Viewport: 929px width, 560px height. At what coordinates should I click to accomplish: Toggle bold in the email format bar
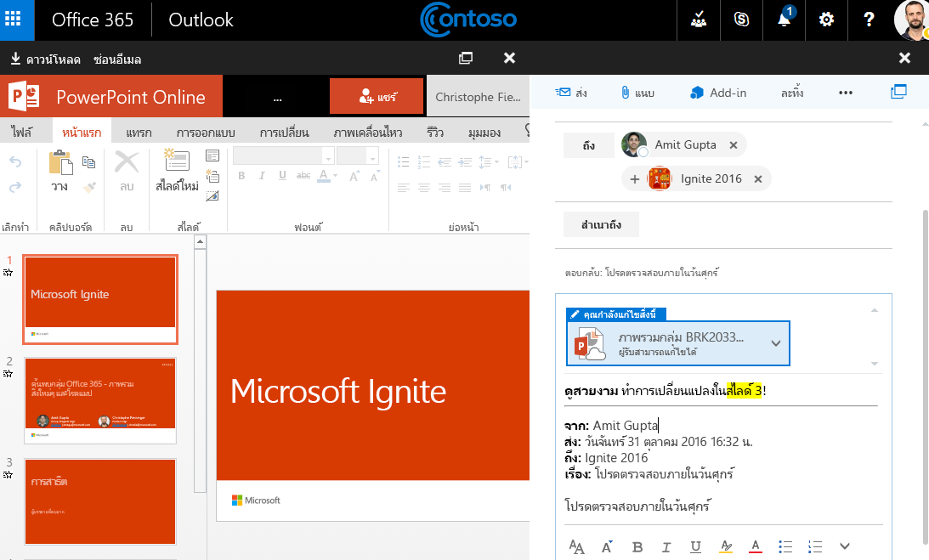tap(637, 547)
